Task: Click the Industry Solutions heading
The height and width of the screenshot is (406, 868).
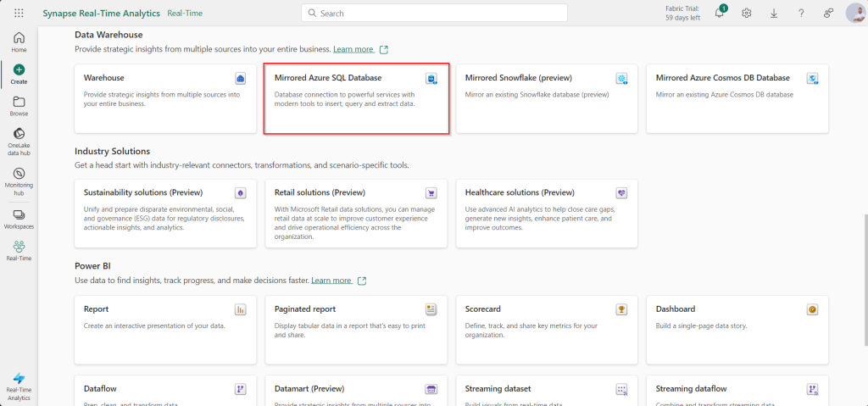Action: (113, 151)
